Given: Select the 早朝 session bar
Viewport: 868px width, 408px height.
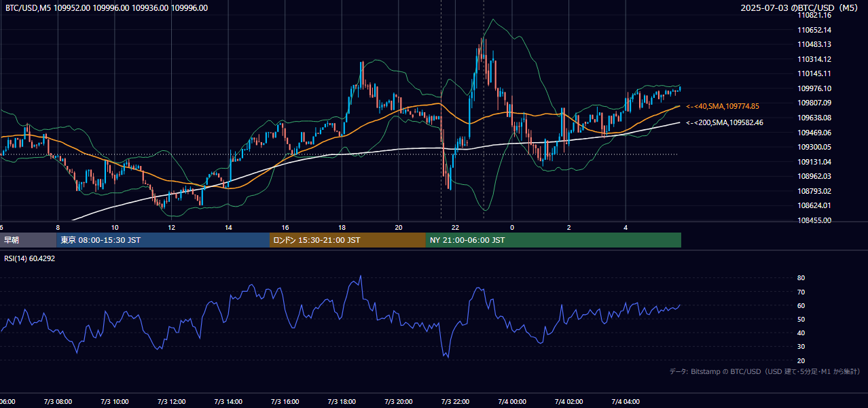Looking at the screenshot, I should [x=28, y=240].
